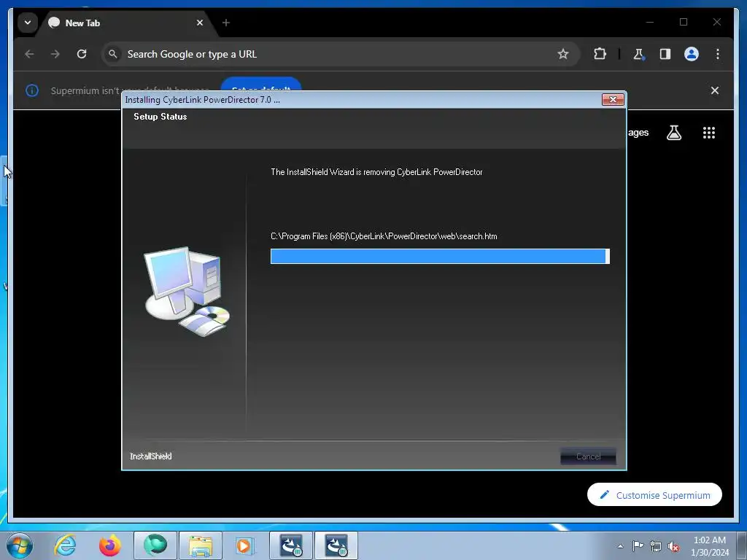Open the experiments flask in the toolbar

(x=639, y=54)
